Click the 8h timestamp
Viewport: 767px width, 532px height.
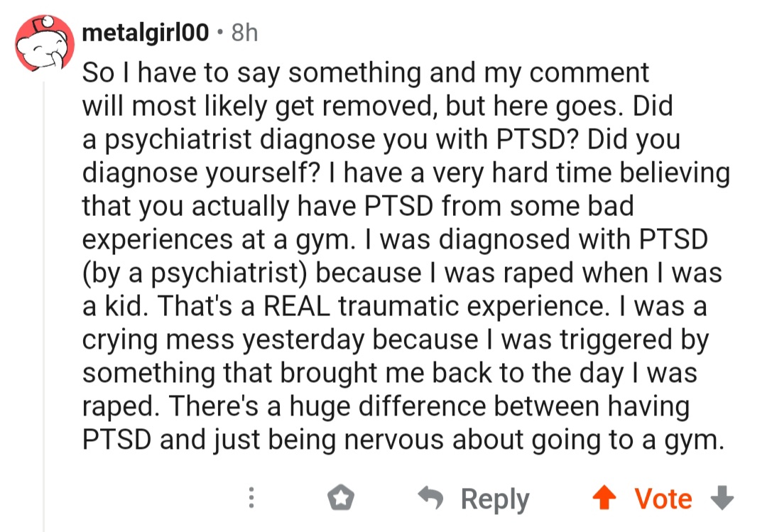pos(244,33)
